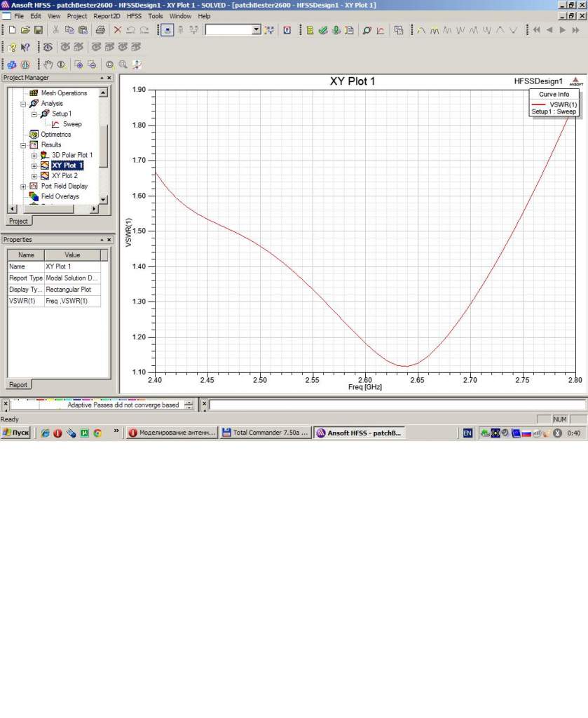The width and height of the screenshot is (588, 718).
Task: Expand the Port Field Display node
Action: click(x=23, y=187)
